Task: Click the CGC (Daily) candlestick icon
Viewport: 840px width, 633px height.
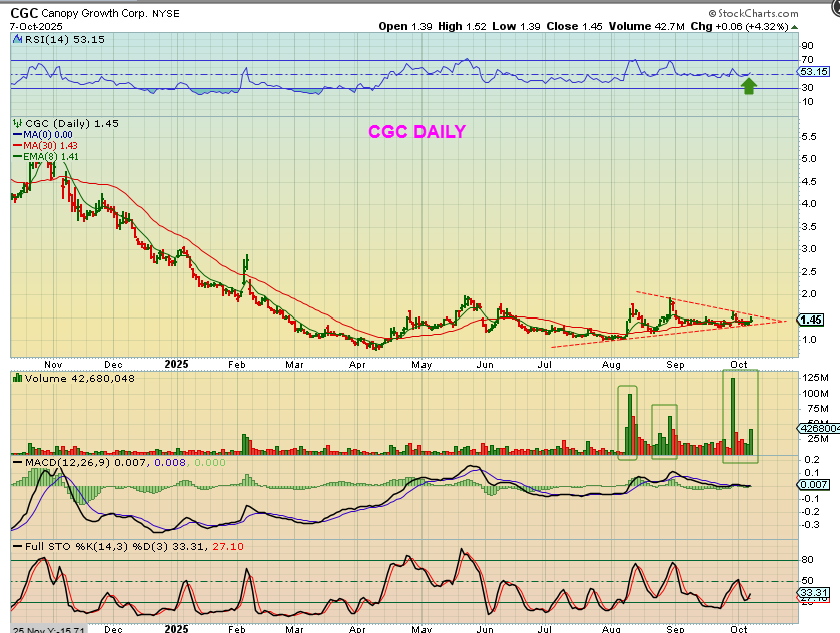Action: tap(16, 122)
